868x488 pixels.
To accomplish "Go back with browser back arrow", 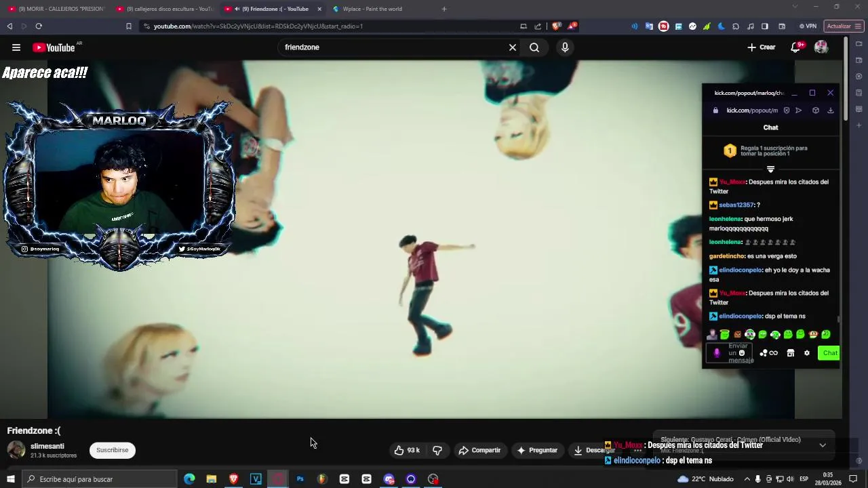I will pos(9,26).
